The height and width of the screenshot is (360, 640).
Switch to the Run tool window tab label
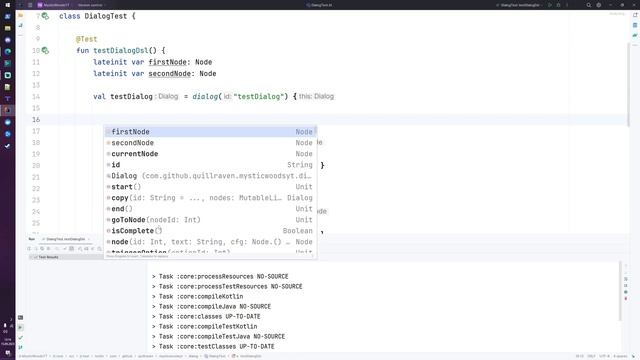pos(31,239)
